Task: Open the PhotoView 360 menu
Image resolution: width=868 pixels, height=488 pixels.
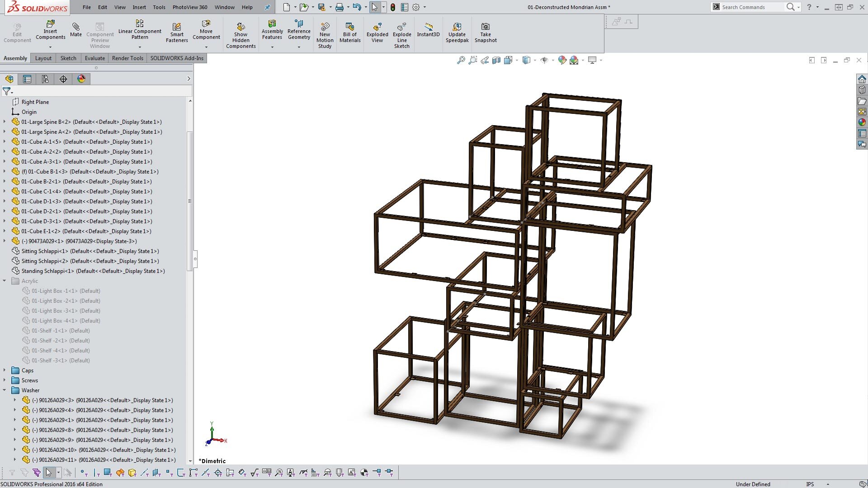Action: [x=190, y=7]
